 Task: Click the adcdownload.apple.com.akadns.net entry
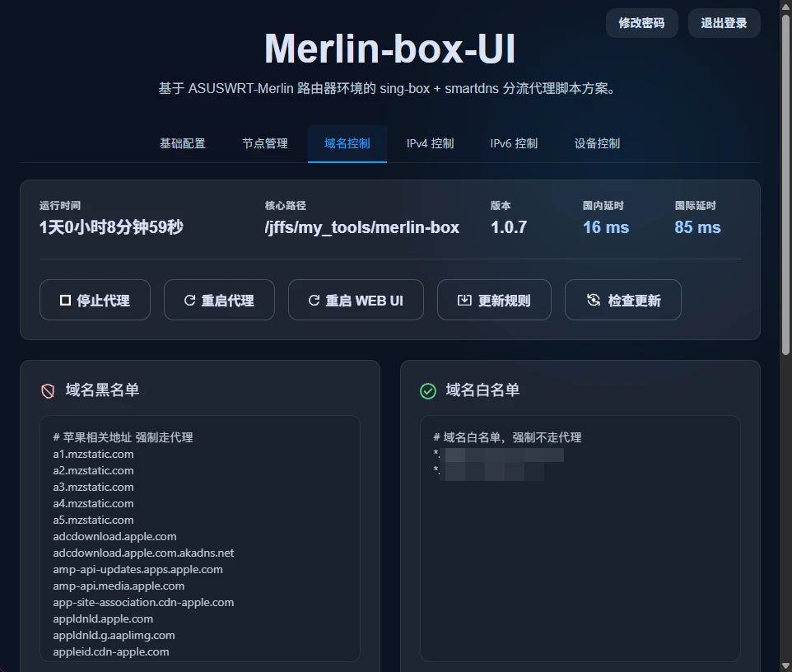[143, 553]
